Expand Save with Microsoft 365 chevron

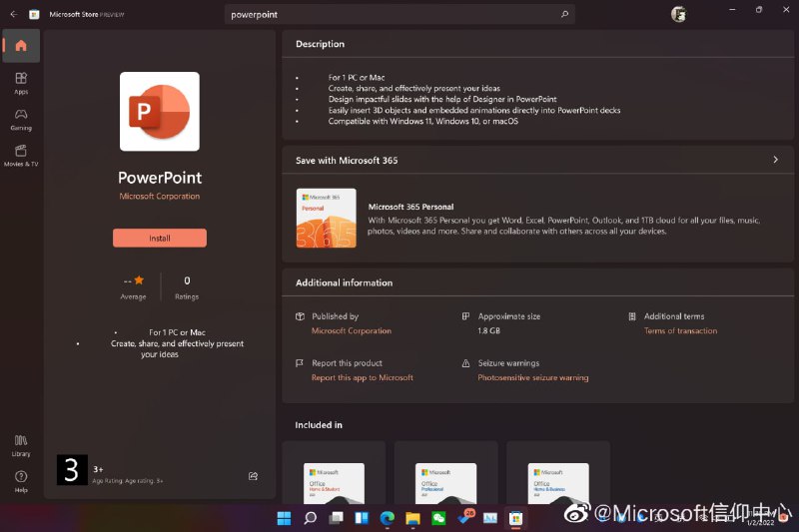[x=776, y=160]
